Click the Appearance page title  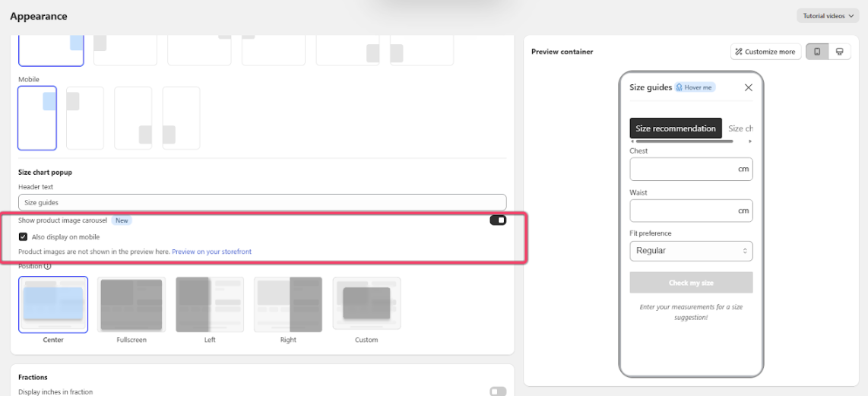pos(39,16)
